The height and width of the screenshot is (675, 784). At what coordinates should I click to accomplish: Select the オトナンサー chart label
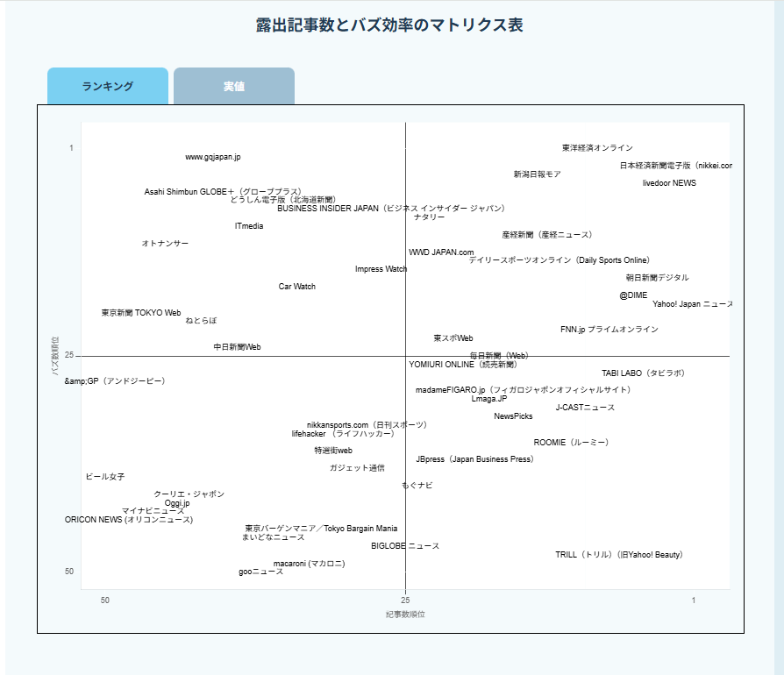coord(165,244)
